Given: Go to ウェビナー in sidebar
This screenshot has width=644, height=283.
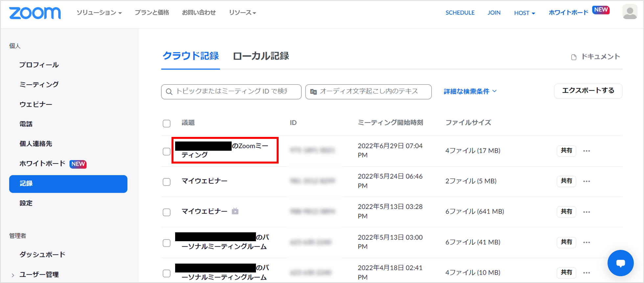Looking at the screenshot, I should [36, 104].
